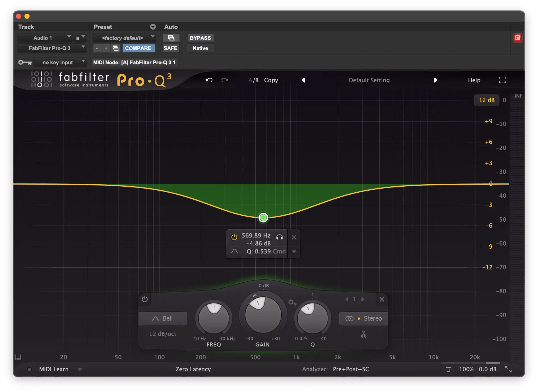Viewport: 538px width, 392px height.
Task: Open the MIDI Learn dropdown arrow
Action: [80, 370]
